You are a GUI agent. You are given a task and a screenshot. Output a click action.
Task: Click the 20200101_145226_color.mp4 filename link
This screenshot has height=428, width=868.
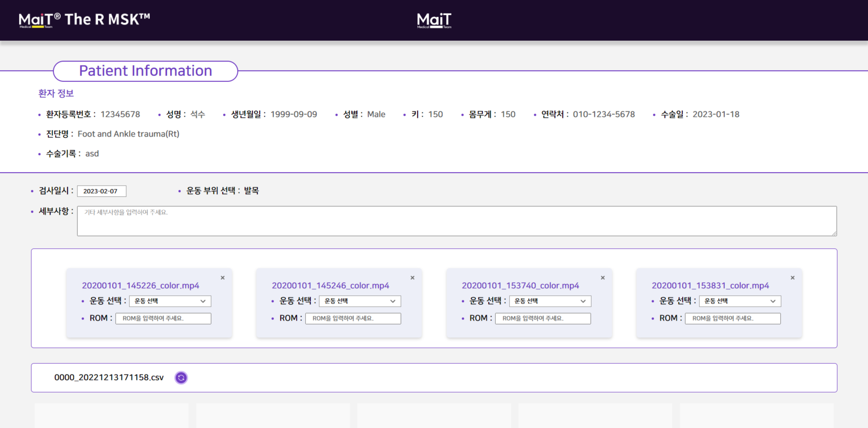click(140, 285)
